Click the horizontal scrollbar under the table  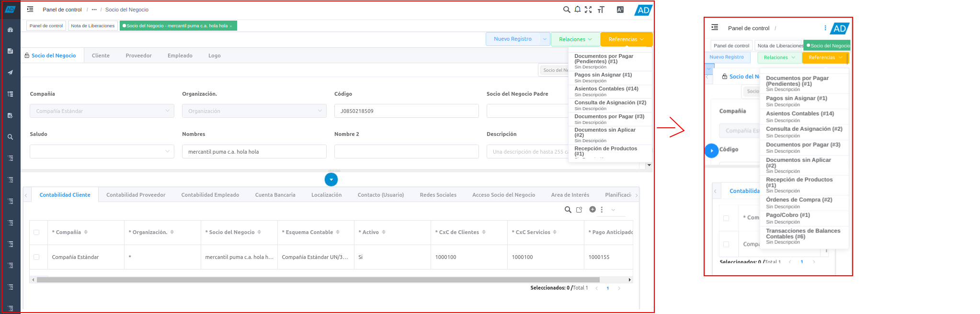318,280
